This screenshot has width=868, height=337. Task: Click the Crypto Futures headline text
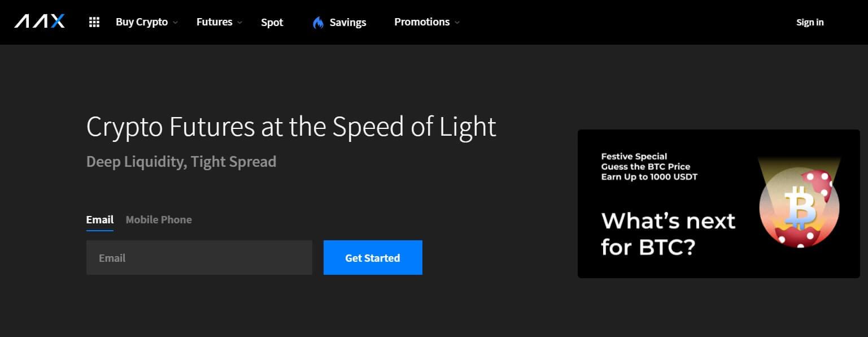click(291, 127)
